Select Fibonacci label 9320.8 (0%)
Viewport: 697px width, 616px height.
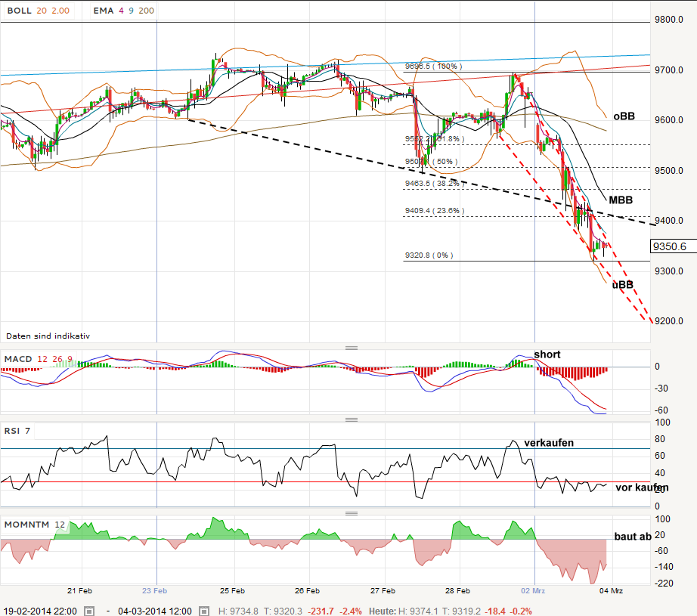[x=429, y=255]
